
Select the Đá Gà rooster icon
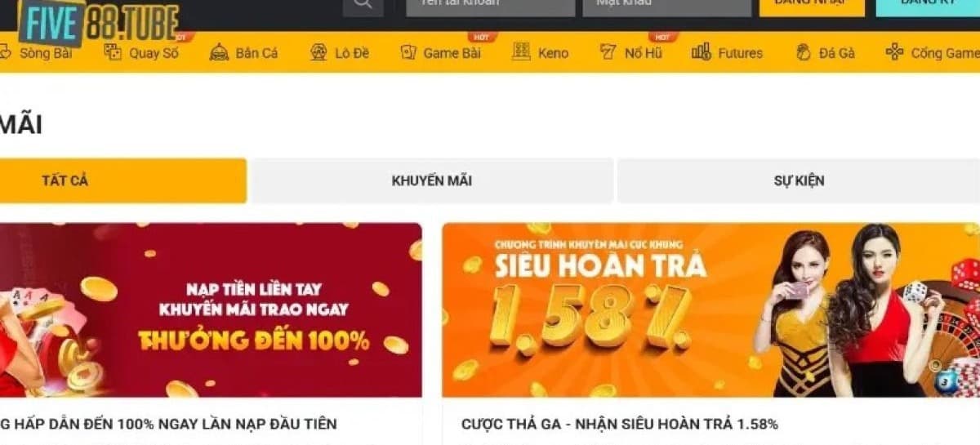tap(804, 52)
